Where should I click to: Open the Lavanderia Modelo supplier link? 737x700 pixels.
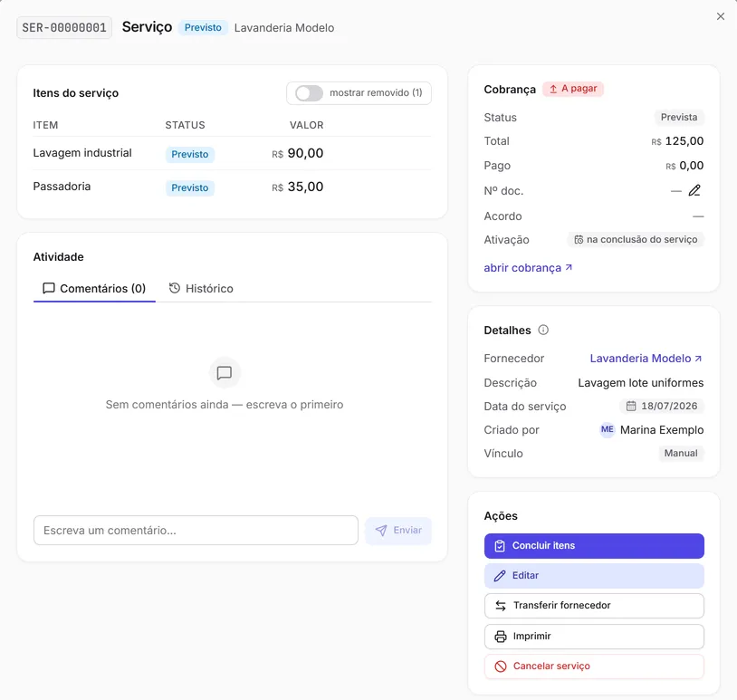click(x=646, y=359)
